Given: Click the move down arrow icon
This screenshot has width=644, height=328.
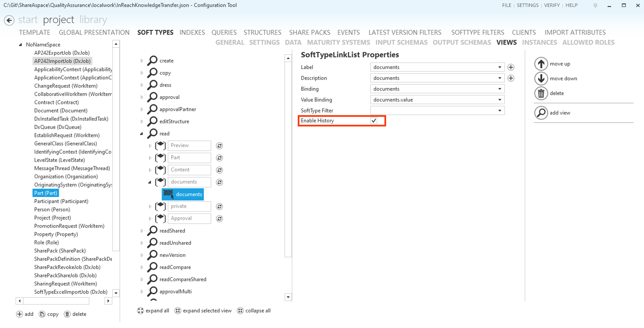Looking at the screenshot, I should [x=541, y=79].
